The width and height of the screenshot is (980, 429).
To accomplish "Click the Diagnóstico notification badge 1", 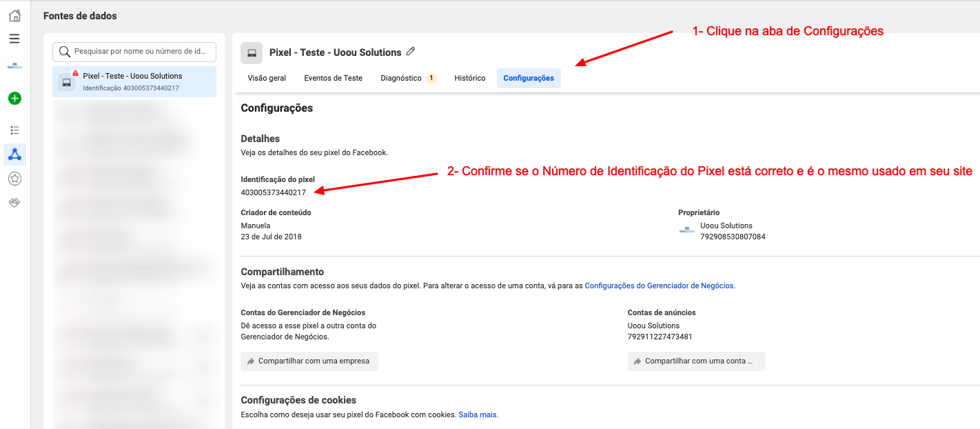I will (431, 78).
